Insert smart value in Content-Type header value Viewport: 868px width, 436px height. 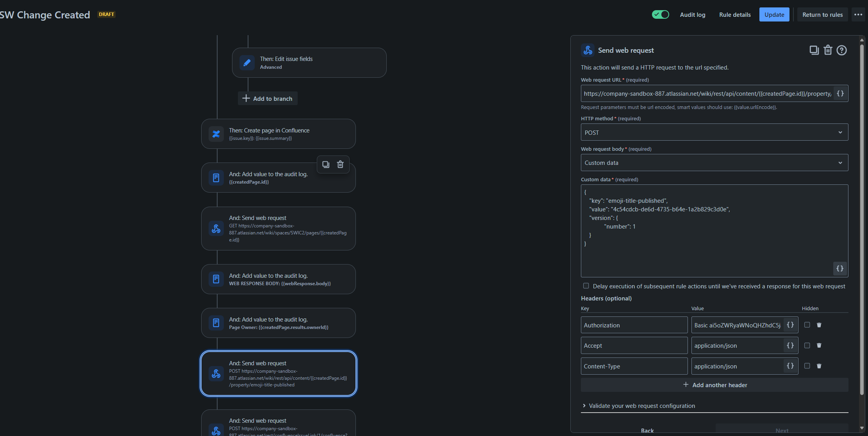click(790, 366)
